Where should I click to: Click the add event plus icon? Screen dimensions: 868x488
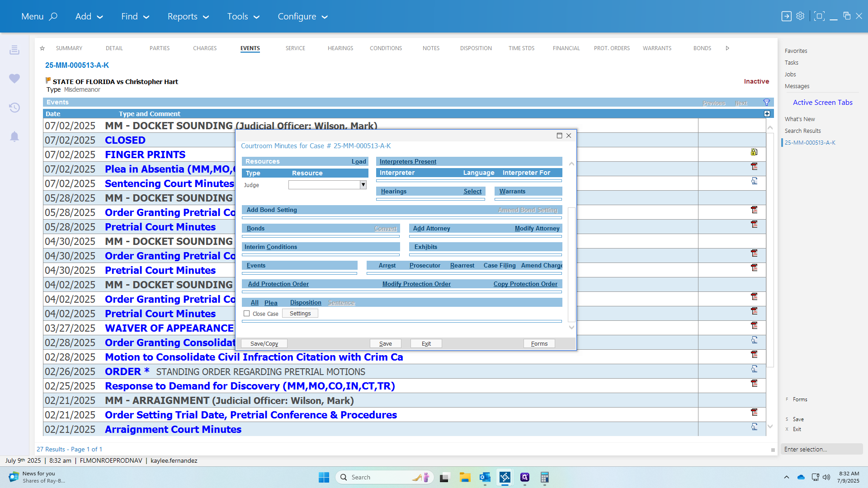pos(767,114)
